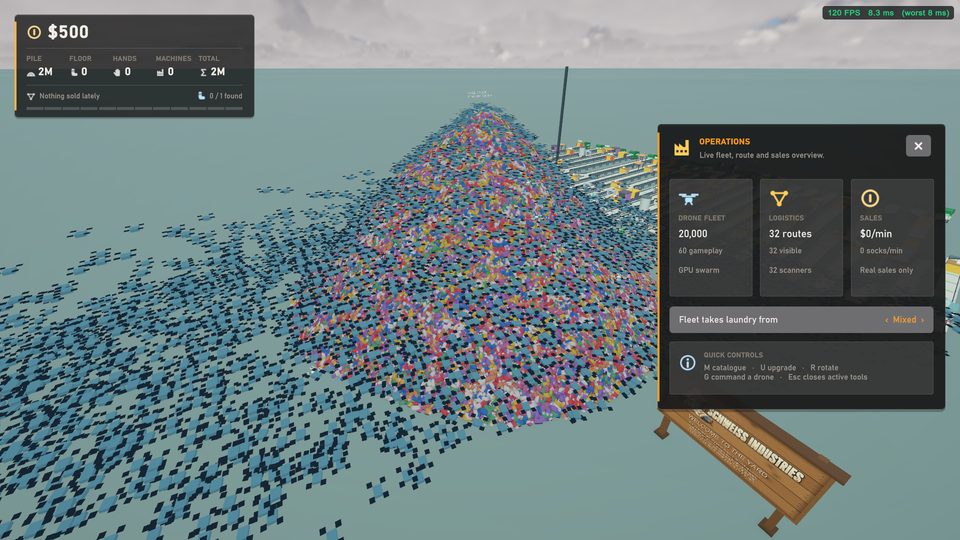Click the M catalogue shortcut hint
This screenshot has height=540, width=960.
pos(725,368)
